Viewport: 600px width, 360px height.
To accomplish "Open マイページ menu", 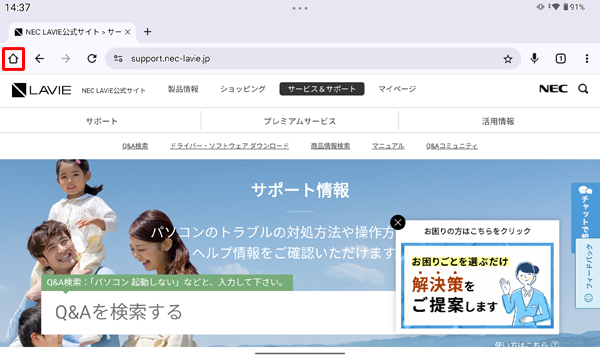I will (397, 89).
